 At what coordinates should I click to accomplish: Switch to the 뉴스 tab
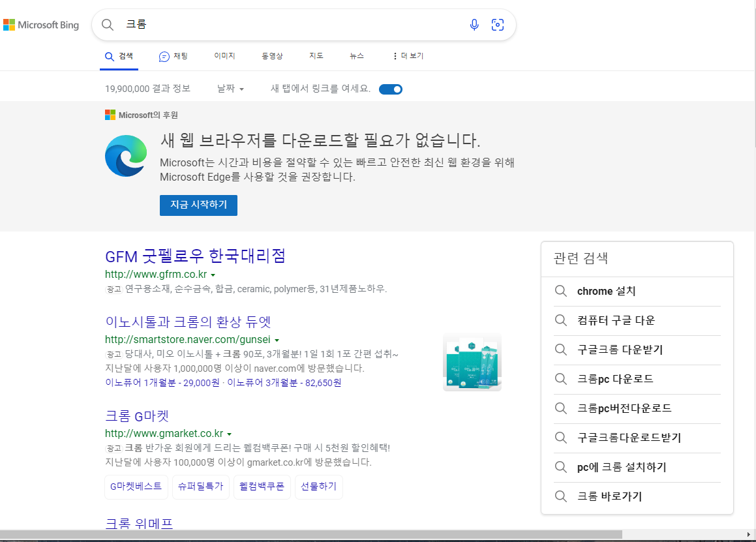tap(357, 56)
